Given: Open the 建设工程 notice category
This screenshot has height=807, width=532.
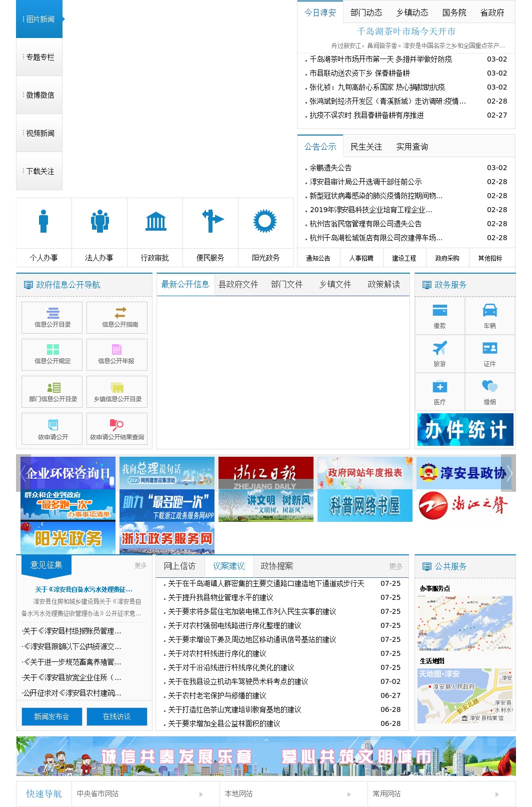Looking at the screenshot, I should (x=404, y=258).
